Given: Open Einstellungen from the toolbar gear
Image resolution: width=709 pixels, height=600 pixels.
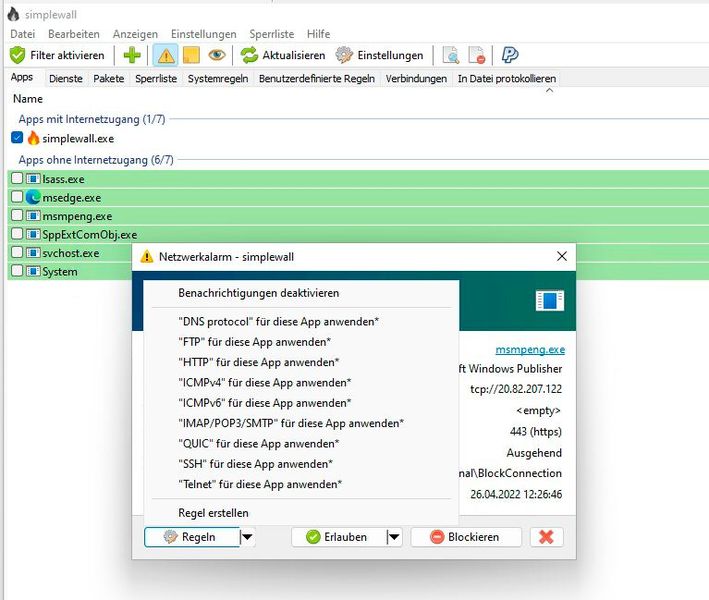Looking at the screenshot, I should click(x=379, y=55).
